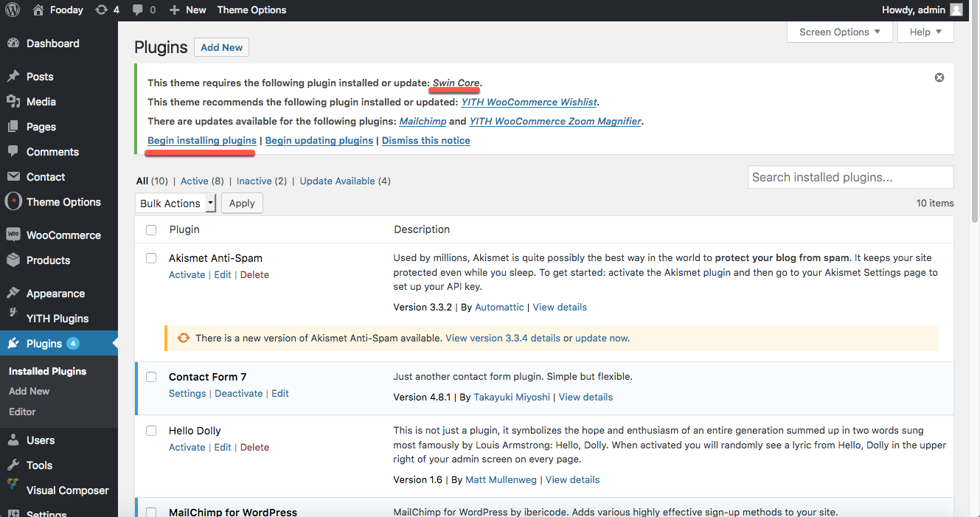Filter plugins by Inactive (2)
980x517 pixels.
(x=262, y=181)
